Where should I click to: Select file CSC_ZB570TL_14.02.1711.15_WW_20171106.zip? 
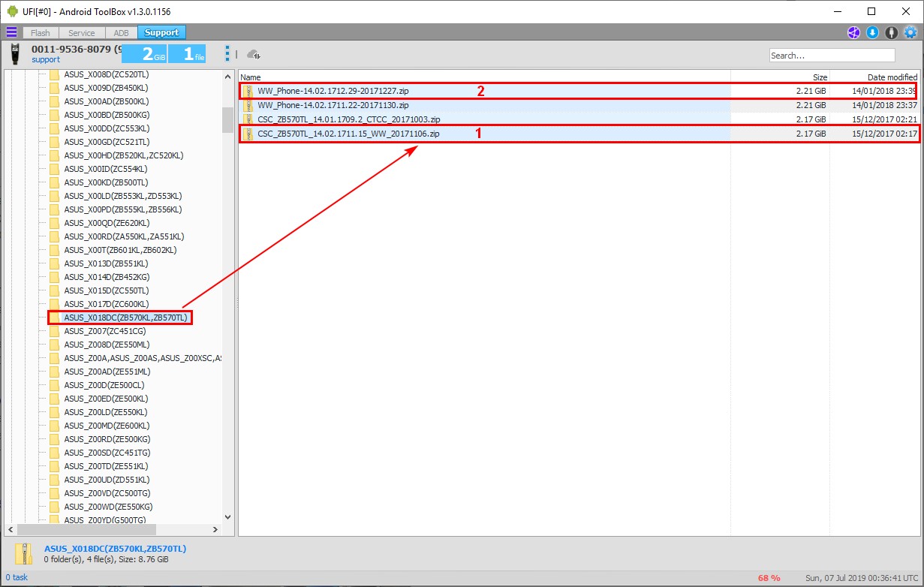348,134
